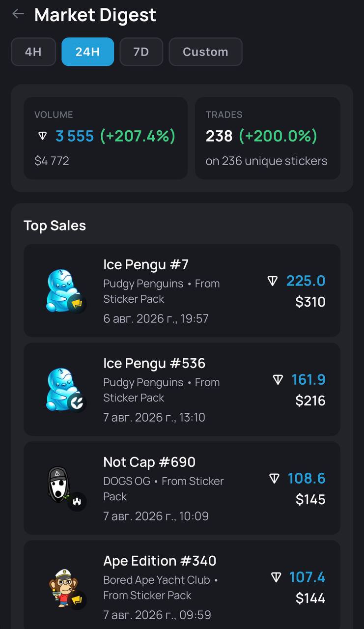The width and height of the screenshot is (364, 629).
Task: Click the Ice Pengu #536 sticker thumbnail
Action: pos(61,389)
